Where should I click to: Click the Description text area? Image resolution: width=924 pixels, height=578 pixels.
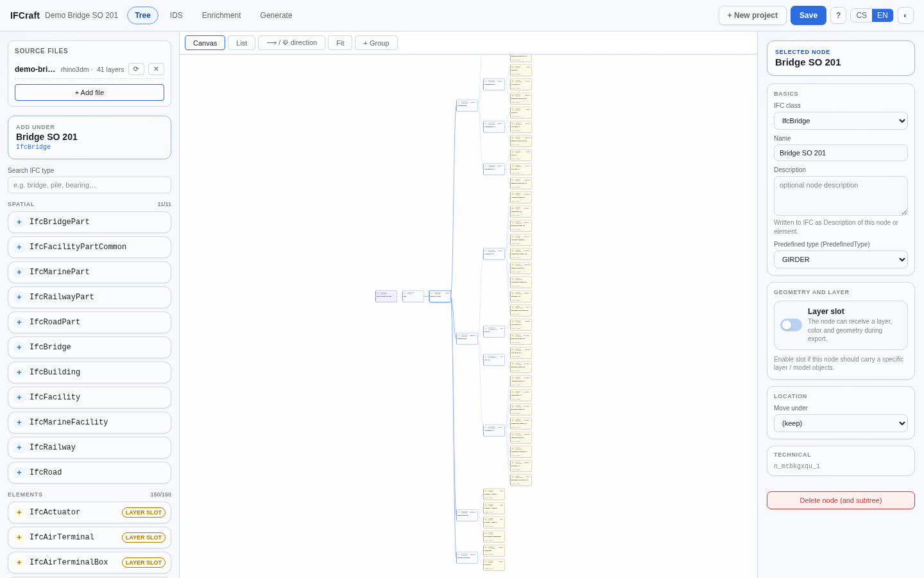pyautogui.click(x=841, y=196)
